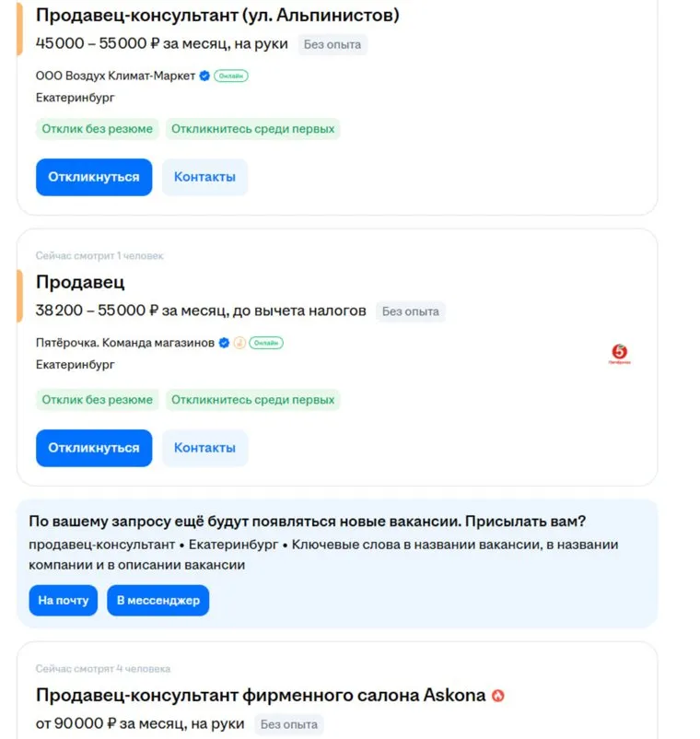700x739 pixels.
Task: Choose В мессенджер for vacancy alerts
Action: 158,601
